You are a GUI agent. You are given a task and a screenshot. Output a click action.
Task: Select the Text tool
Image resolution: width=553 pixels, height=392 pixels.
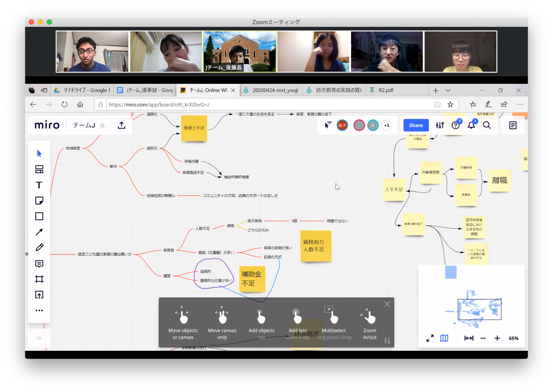(39, 185)
